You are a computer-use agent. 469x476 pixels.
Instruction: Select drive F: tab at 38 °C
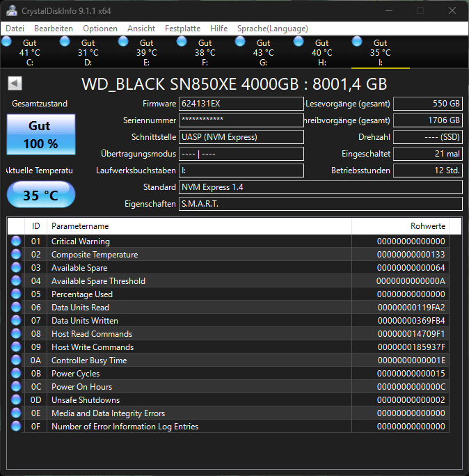click(x=205, y=52)
